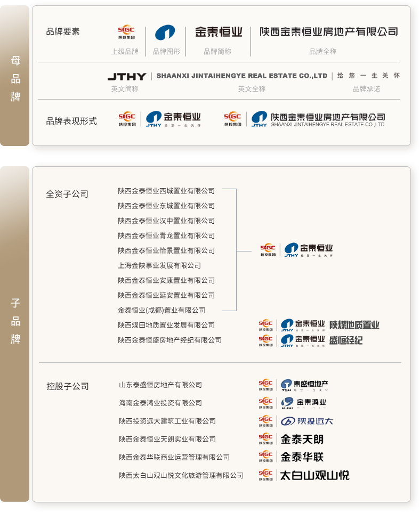Select 山东泰盛恒房地产有限公司 in the list
The height and width of the screenshot is (512, 420).
coord(160,385)
